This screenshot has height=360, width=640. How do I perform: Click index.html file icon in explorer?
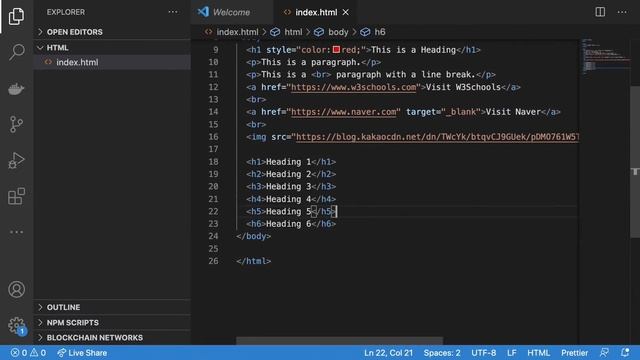pos(48,62)
